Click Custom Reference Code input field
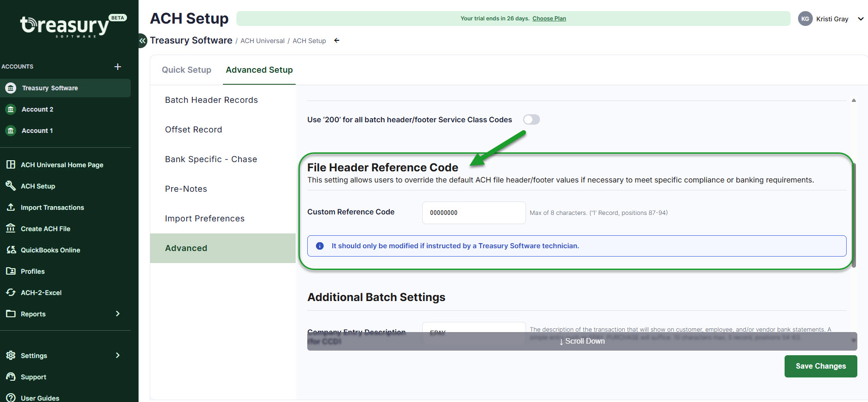This screenshot has height=402, width=868. 474,213
